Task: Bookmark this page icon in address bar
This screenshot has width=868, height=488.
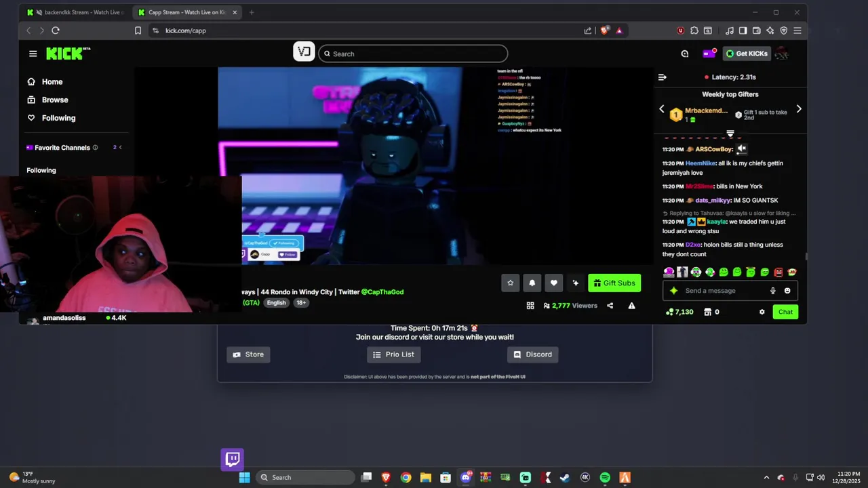Action: pyautogui.click(x=138, y=30)
